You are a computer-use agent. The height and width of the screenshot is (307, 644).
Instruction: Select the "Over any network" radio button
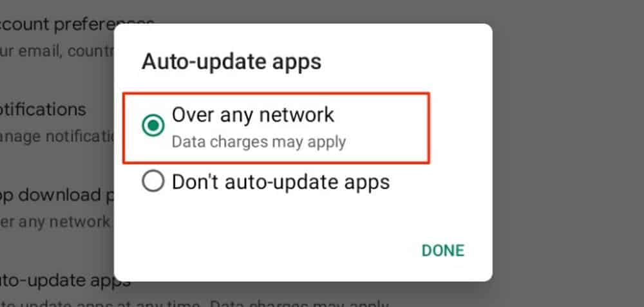point(153,126)
